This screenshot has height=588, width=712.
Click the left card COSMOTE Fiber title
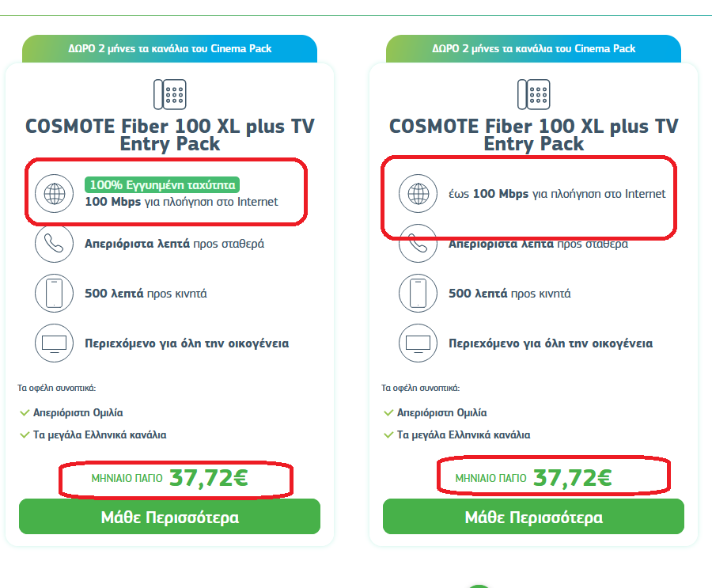170,135
